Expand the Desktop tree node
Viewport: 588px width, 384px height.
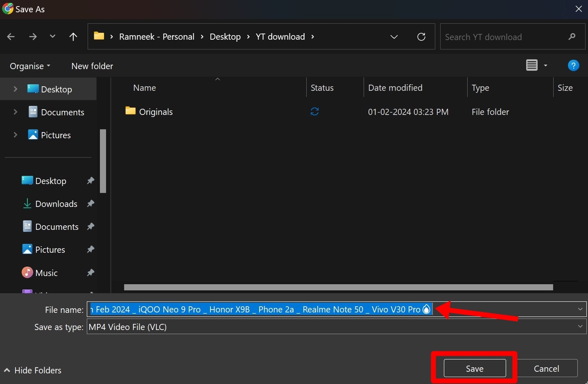coord(16,89)
